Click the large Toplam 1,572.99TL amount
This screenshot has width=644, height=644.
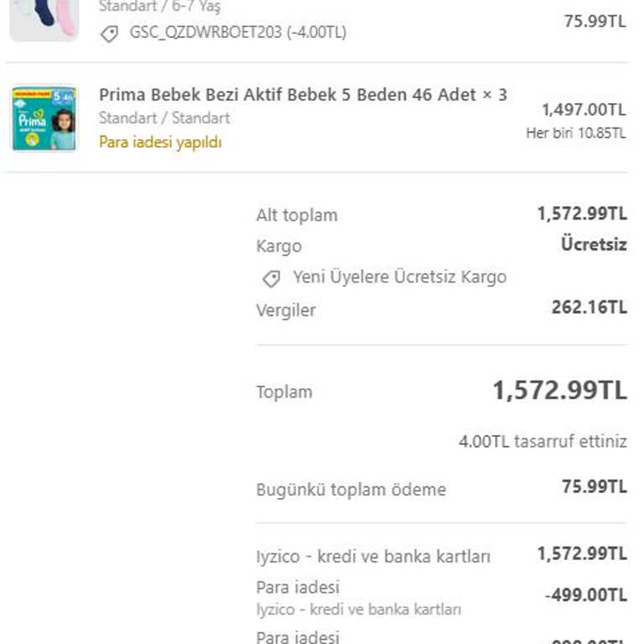coord(560,390)
